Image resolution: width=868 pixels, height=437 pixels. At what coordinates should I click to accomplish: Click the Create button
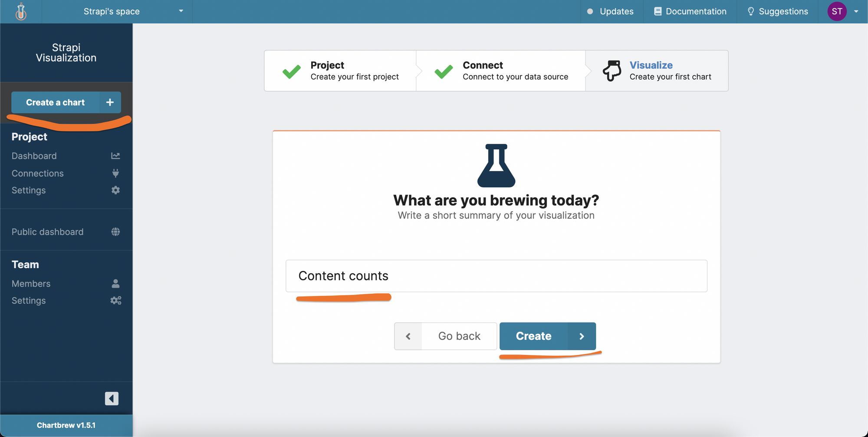[x=533, y=336]
